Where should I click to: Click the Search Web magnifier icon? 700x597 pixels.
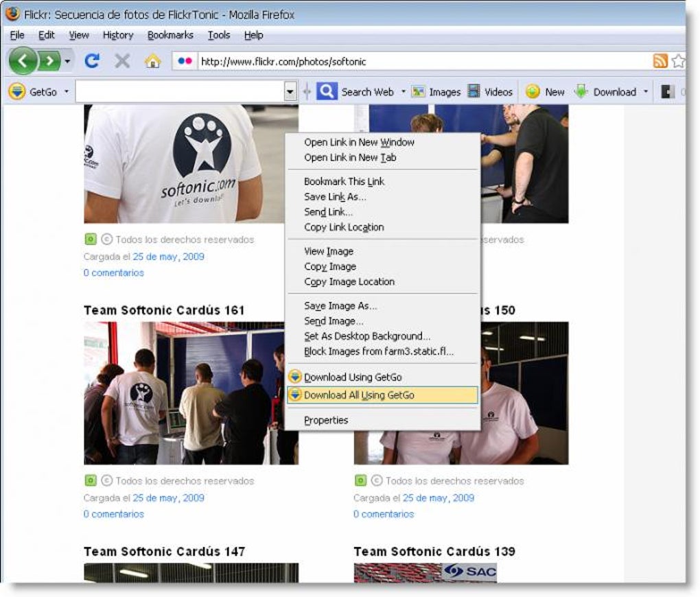pyautogui.click(x=327, y=91)
